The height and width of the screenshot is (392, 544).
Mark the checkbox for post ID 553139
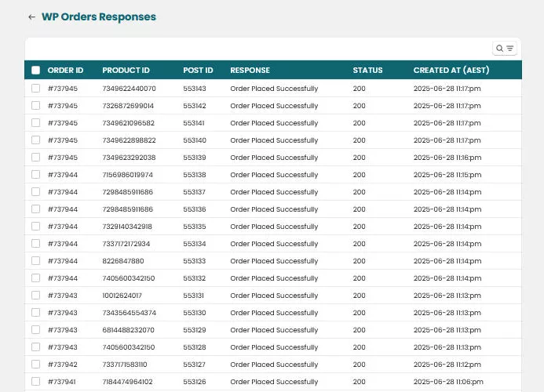tap(36, 158)
